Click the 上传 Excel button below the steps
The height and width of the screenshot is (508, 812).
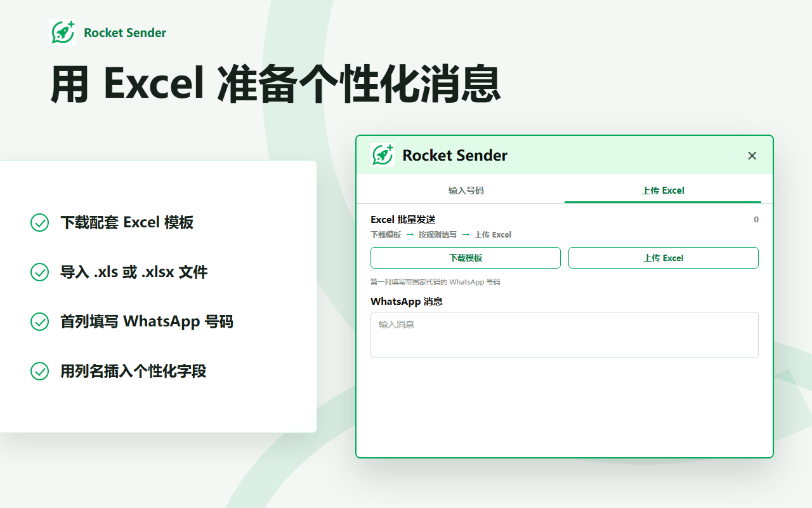click(664, 258)
